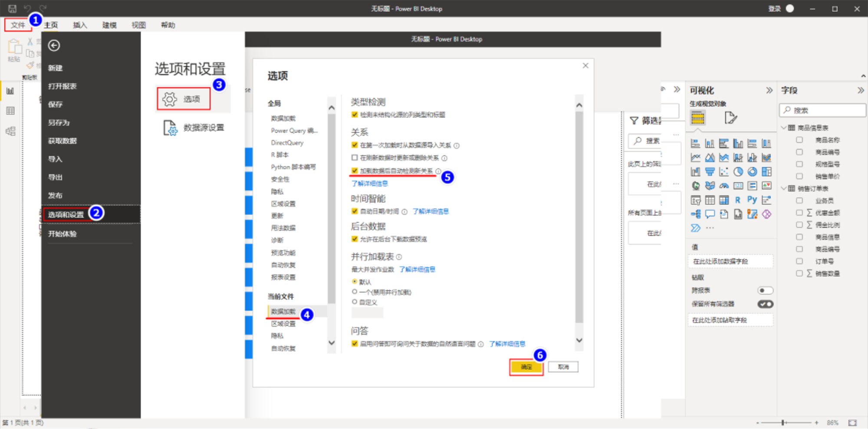Click the save icon in the title bar

[x=12, y=8]
